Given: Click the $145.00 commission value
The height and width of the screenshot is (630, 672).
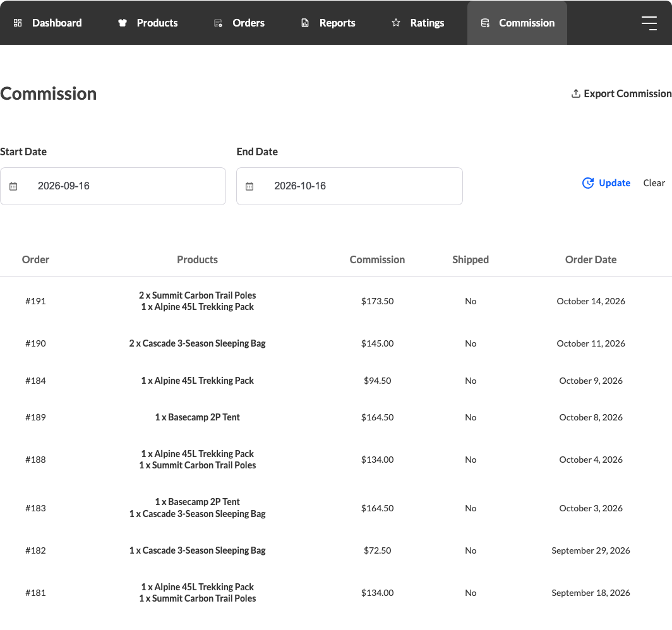Looking at the screenshot, I should click(377, 343).
